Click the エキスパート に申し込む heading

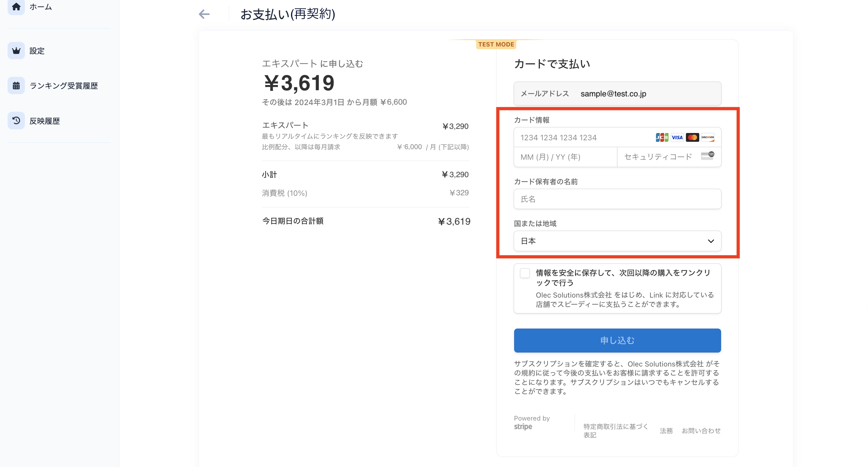312,63
